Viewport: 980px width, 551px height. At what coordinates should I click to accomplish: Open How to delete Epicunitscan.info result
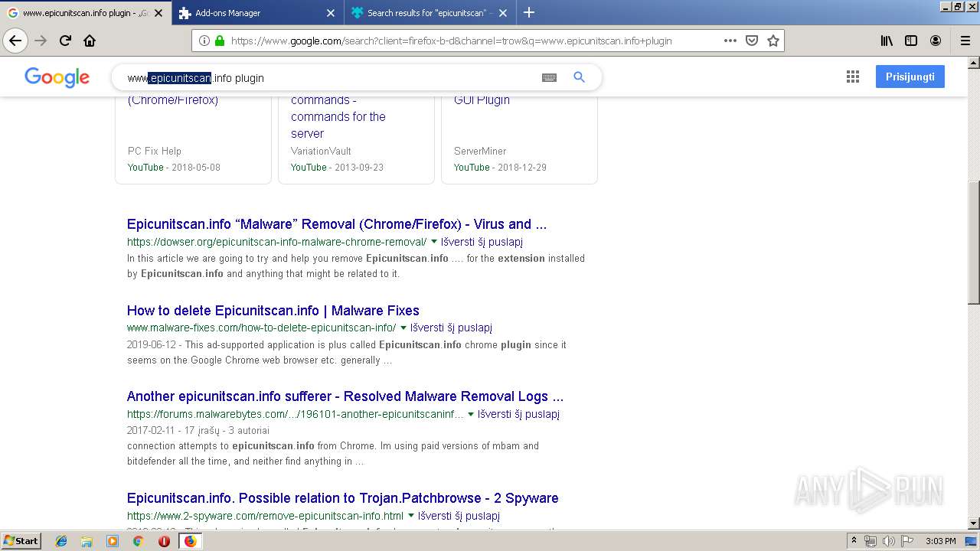273,311
